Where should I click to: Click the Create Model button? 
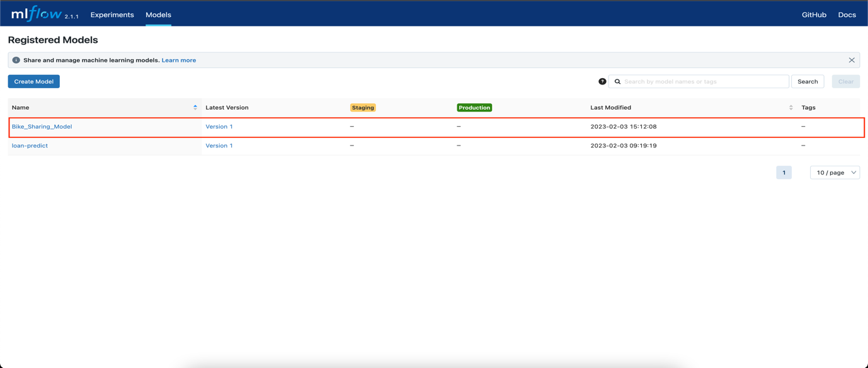pos(34,81)
